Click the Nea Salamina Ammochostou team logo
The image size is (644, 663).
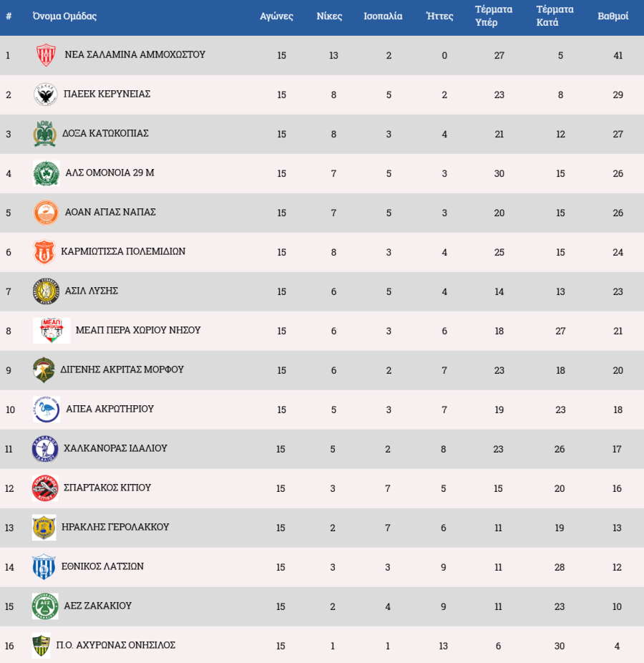click(46, 55)
